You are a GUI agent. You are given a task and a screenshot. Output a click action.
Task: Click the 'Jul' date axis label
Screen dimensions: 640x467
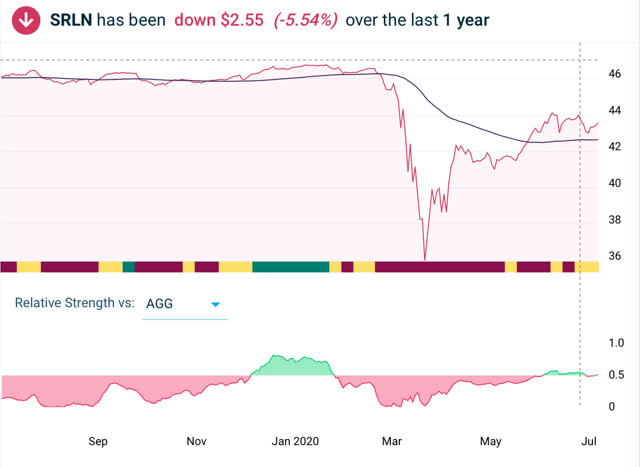(589, 441)
